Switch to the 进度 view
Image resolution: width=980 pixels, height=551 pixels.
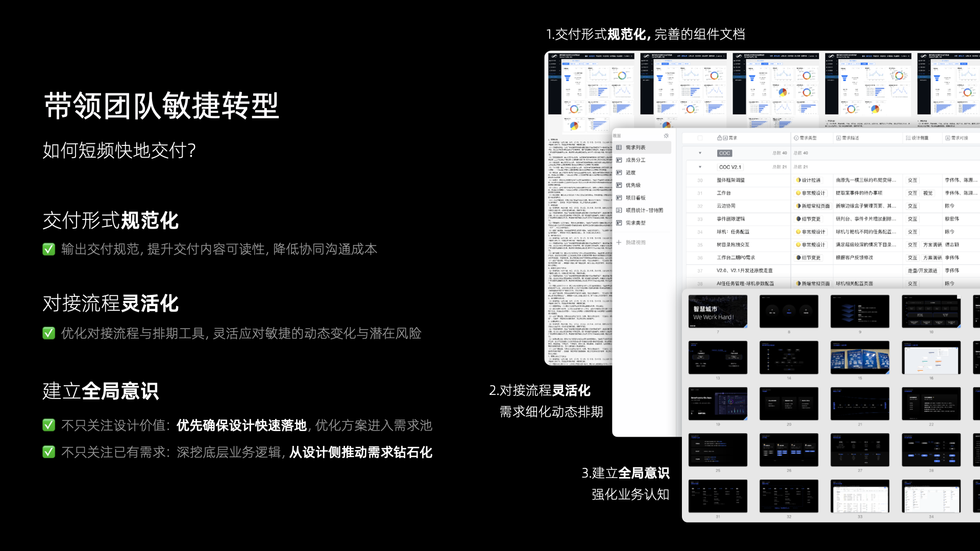(x=630, y=173)
